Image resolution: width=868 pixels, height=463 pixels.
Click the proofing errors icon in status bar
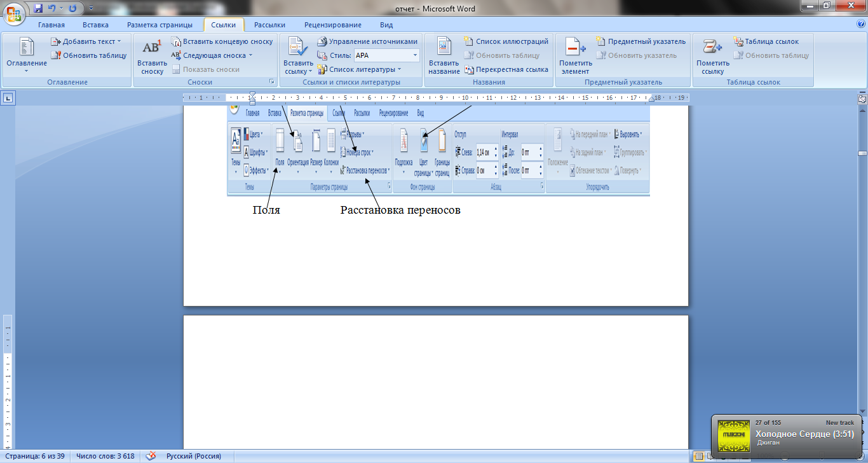pos(151,456)
